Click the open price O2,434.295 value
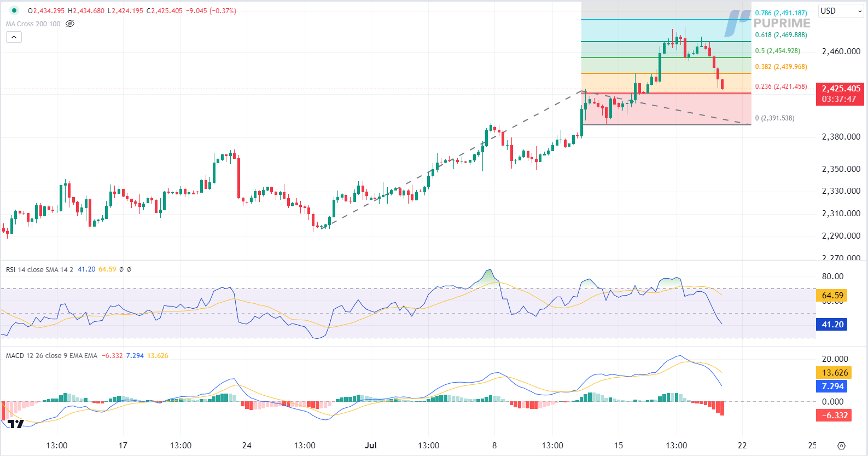The width and height of the screenshot is (868, 456). pos(46,10)
